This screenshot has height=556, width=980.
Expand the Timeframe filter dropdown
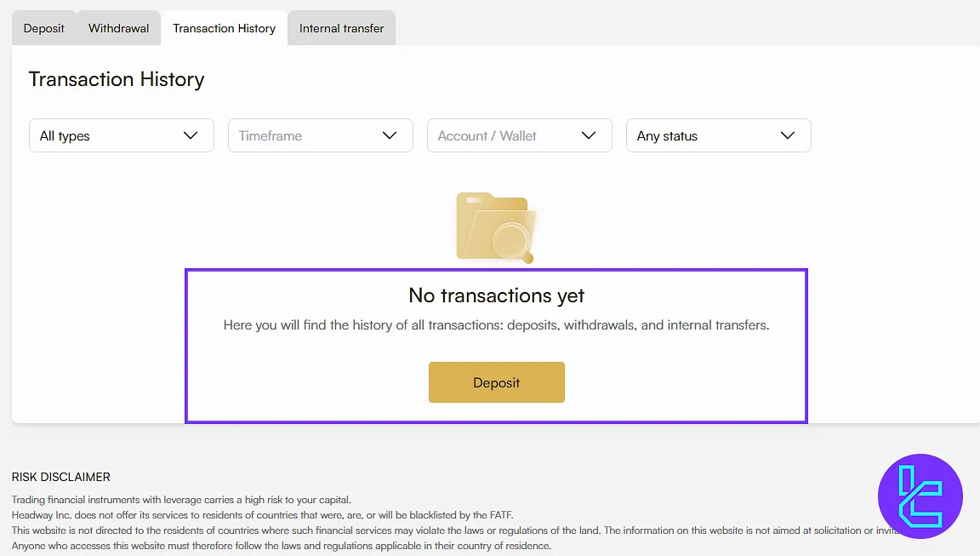(x=320, y=135)
